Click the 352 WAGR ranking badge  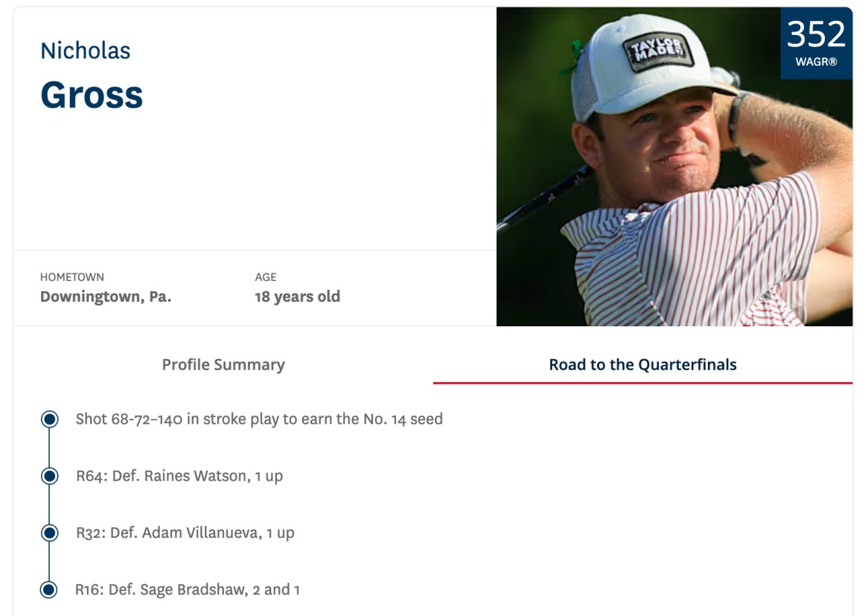816,43
